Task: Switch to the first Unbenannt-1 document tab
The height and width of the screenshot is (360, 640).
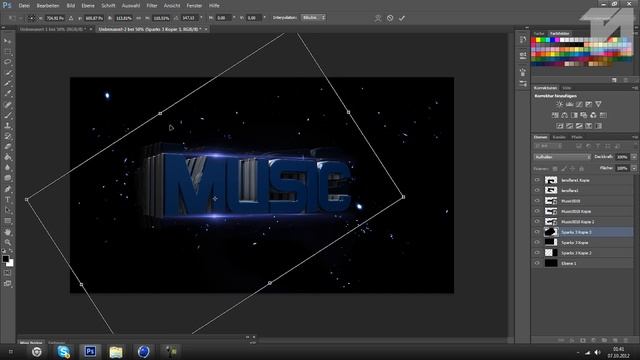Action: tap(53, 29)
